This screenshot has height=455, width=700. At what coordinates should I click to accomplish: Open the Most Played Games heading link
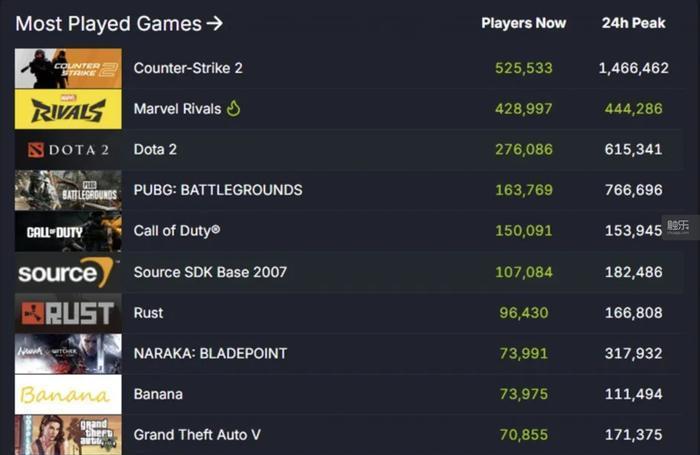pos(119,23)
